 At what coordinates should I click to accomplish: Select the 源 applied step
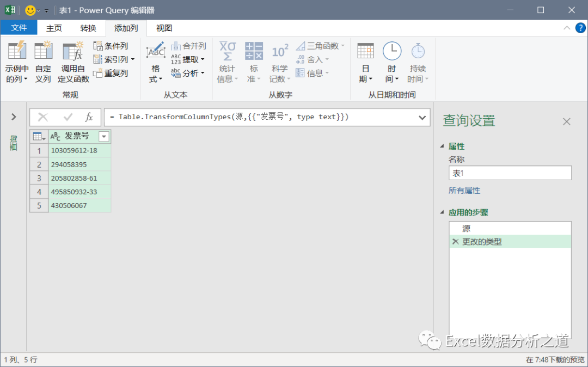coord(510,228)
